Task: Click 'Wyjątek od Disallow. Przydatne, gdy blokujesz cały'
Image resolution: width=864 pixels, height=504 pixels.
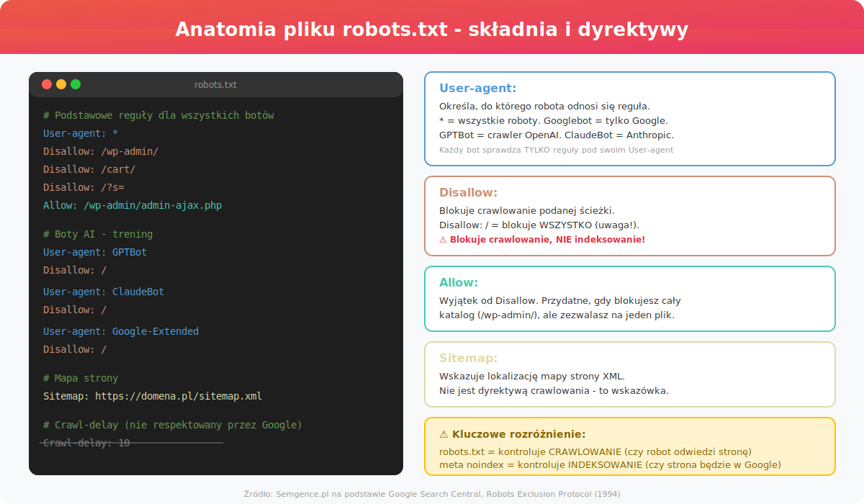Action: 560,301
